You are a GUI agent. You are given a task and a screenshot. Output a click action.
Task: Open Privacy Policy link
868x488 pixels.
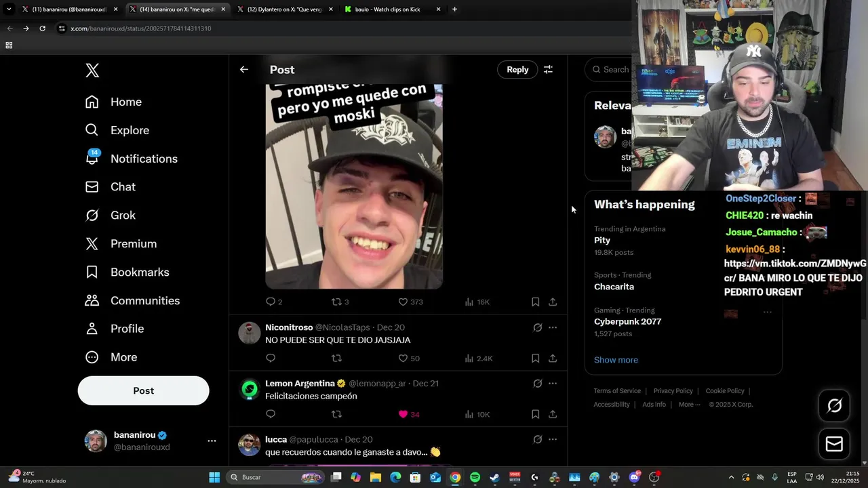click(673, 391)
